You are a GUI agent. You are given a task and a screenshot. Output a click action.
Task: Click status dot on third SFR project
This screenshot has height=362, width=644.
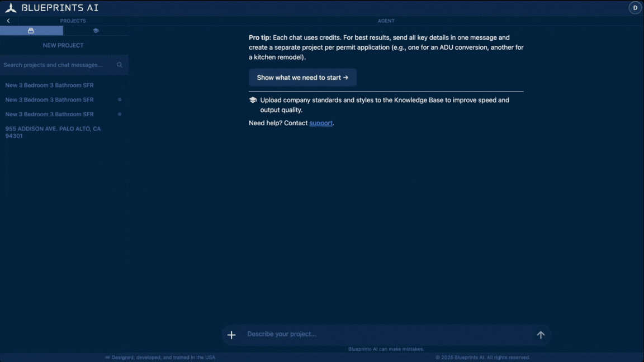coord(120,114)
